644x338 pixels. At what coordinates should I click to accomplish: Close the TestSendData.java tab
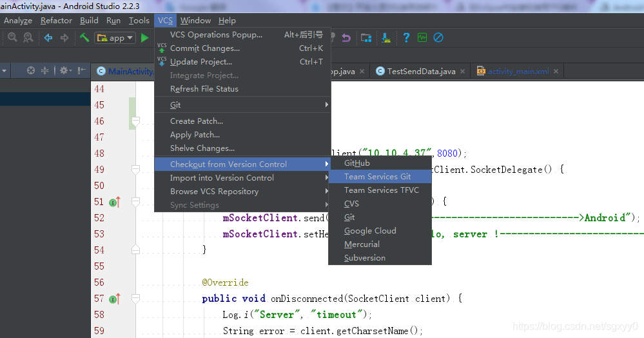tap(462, 72)
